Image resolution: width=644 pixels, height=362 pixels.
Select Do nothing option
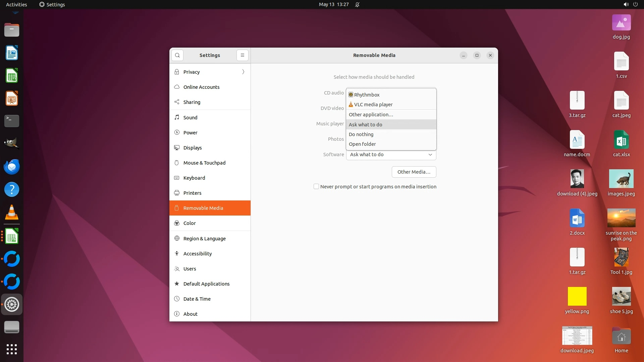pyautogui.click(x=361, y=134)
